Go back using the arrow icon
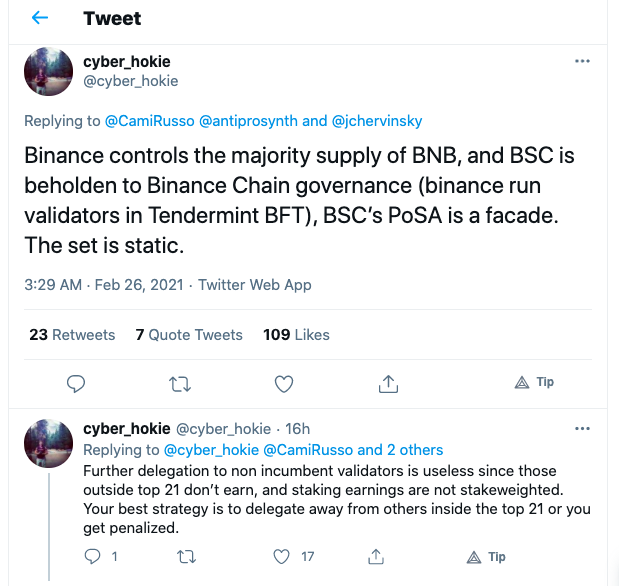 (x=40, y=18)
